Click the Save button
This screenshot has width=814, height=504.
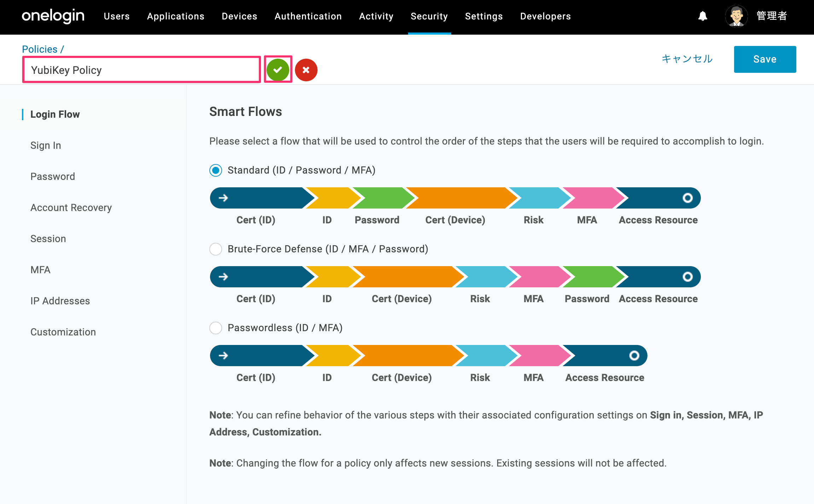tap(765, 59)
